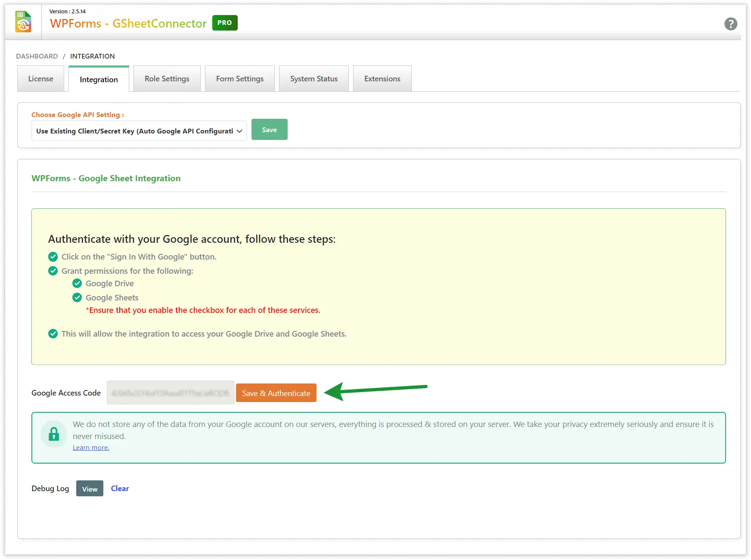Click Save & Authenticate button

coord(276,393)
